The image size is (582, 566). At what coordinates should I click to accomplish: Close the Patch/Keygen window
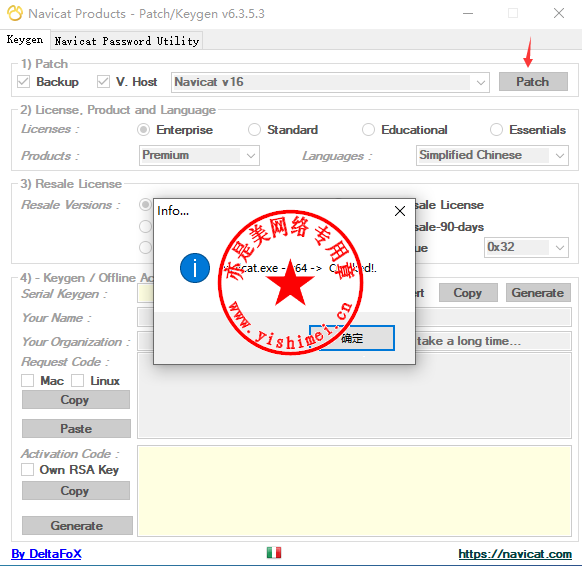[559, 14]
